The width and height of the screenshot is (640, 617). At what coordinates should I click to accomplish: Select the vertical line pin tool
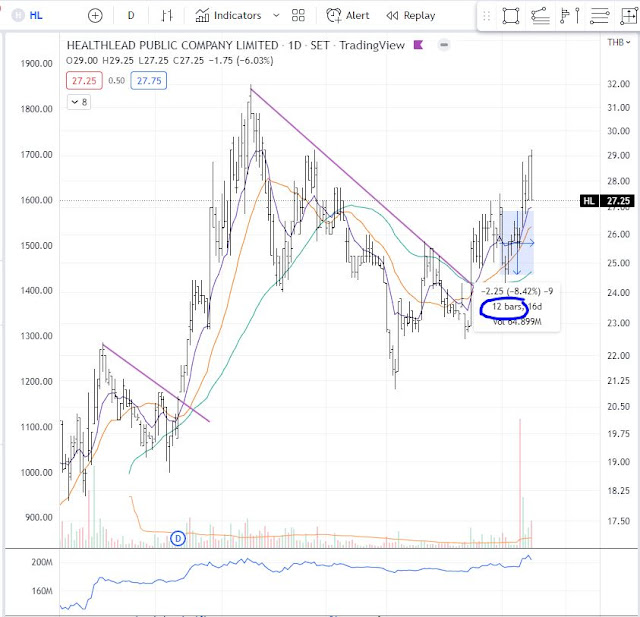578,16
